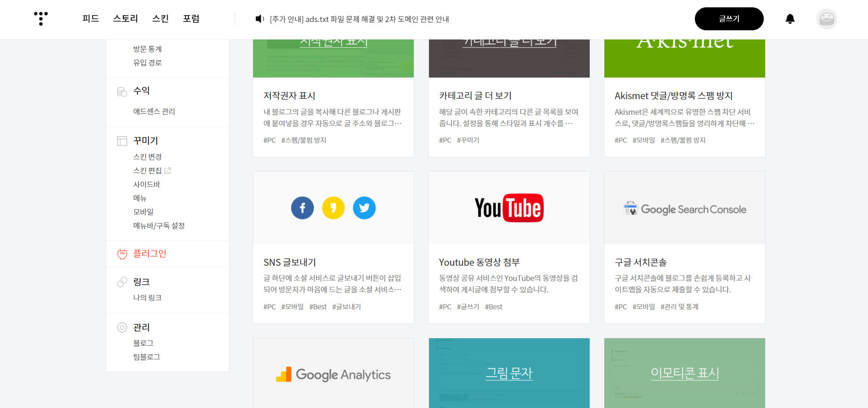Click the 카테고리 글 더 보기 card image
This screenshot has width=868, height=408.
tap(509, 58)
